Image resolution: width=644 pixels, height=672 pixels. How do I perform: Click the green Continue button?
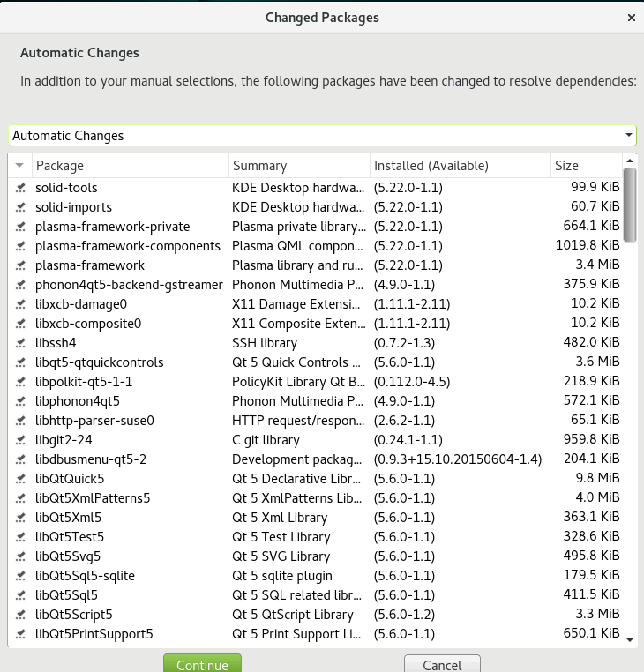pyautogui.click(x=202, y=663)
